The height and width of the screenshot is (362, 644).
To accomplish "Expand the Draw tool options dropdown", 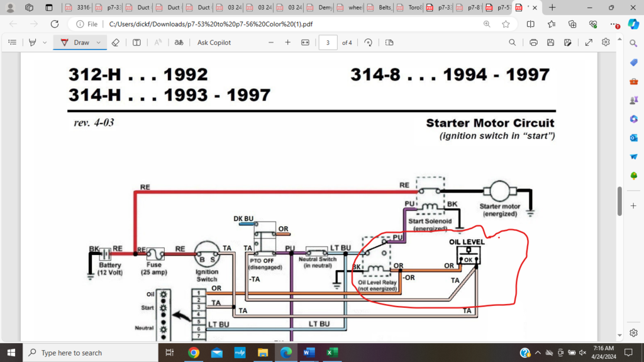I will pos(98,42).
